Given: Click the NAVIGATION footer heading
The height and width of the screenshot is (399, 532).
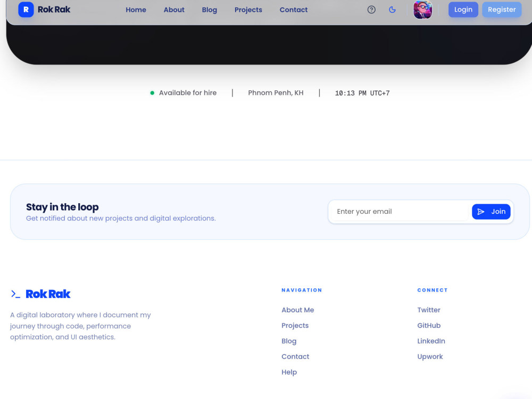Looking at the screenshot, I should [302, 290].
